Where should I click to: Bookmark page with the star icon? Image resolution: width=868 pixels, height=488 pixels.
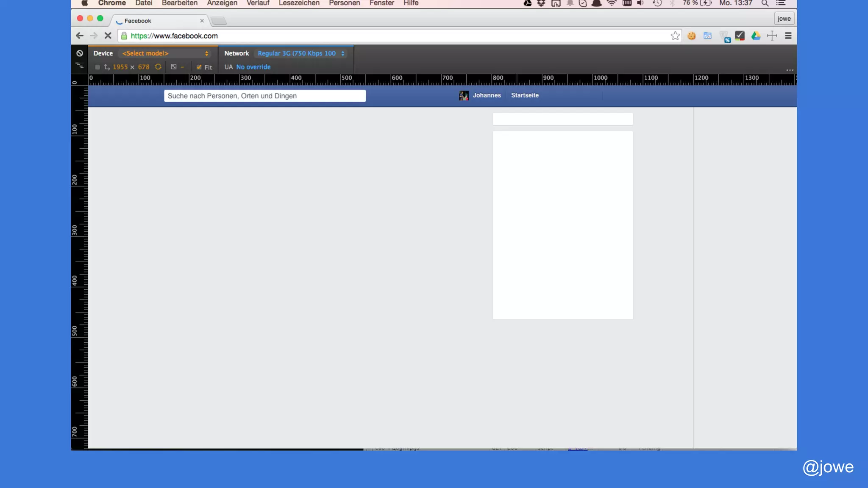tap(675, 36)
